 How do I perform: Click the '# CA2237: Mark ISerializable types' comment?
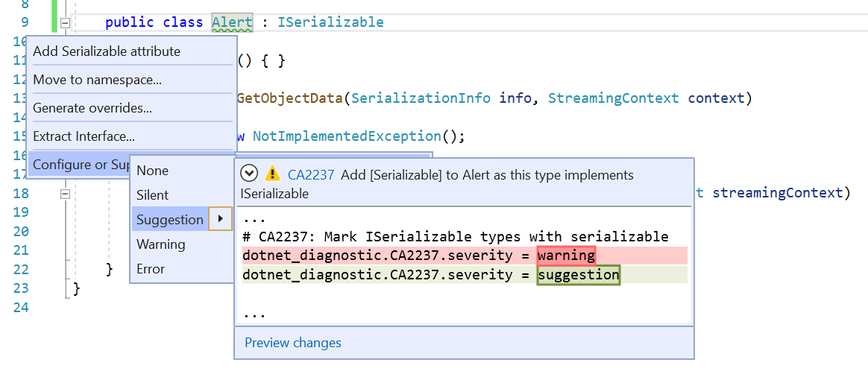[x=456, y=237]
